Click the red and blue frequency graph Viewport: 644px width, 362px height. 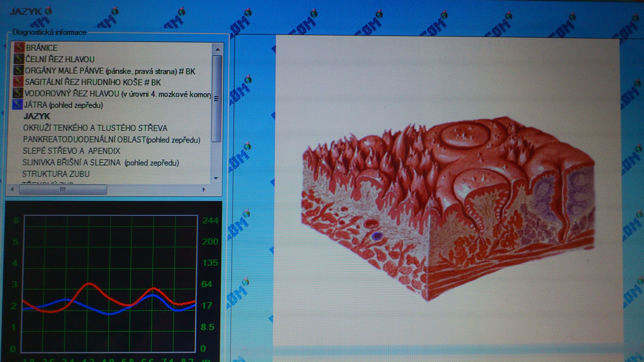pyautogui.click(x=110, y=283)
